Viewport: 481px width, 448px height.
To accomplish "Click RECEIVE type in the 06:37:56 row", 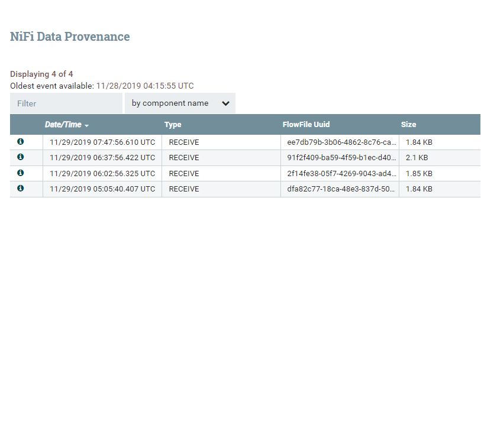I will click(184, 157).
